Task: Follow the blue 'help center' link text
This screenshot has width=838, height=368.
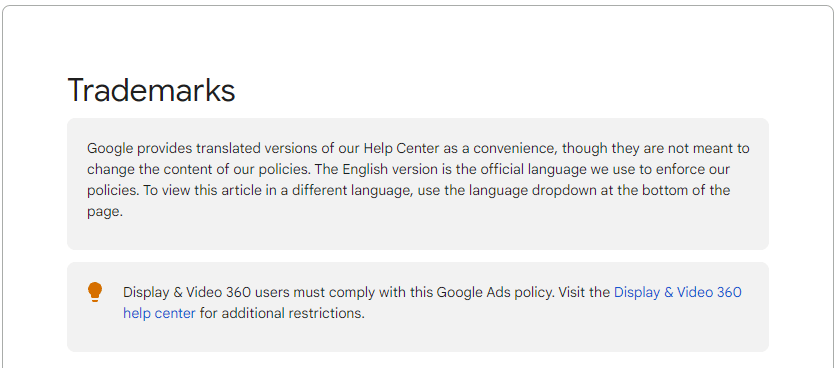Action: tap(159, 313)
